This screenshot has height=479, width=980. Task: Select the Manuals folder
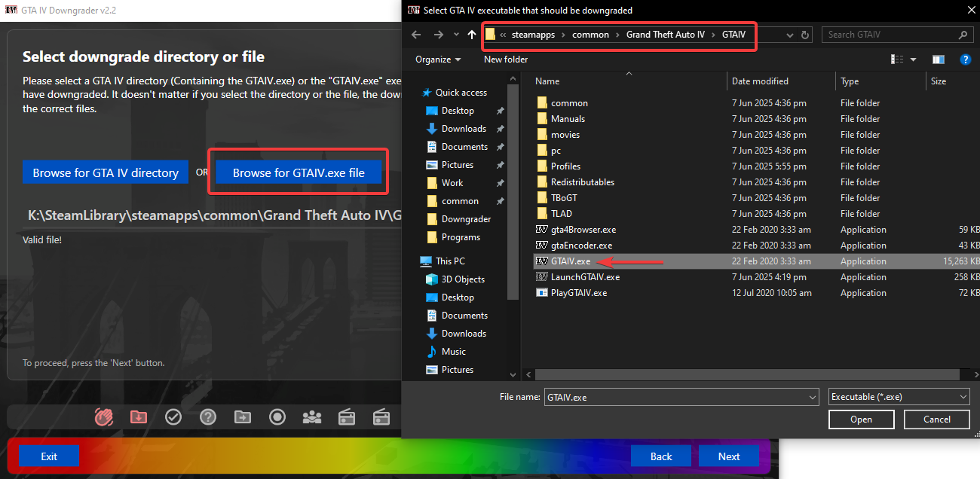click(x=568, y=119)
